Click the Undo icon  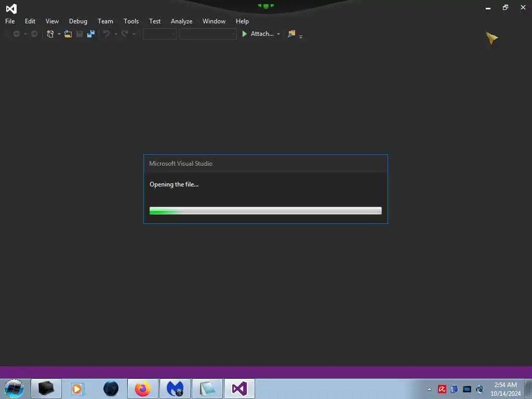106,34
